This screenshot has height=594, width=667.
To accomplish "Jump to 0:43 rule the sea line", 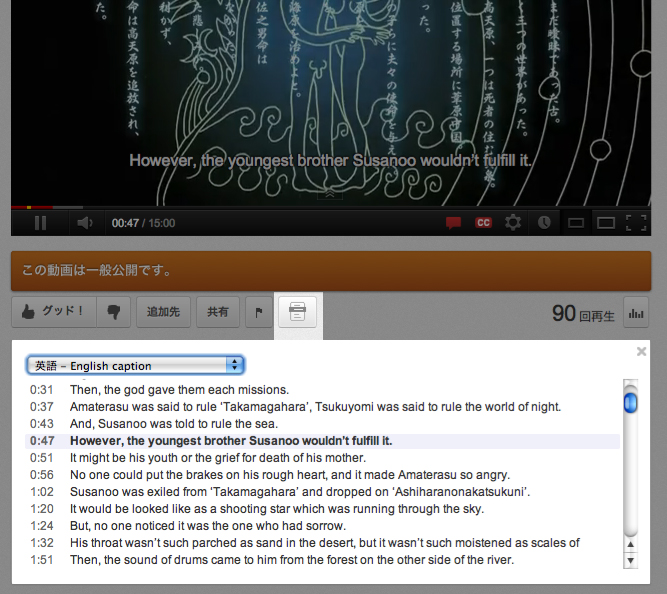I will coord(322,424).
